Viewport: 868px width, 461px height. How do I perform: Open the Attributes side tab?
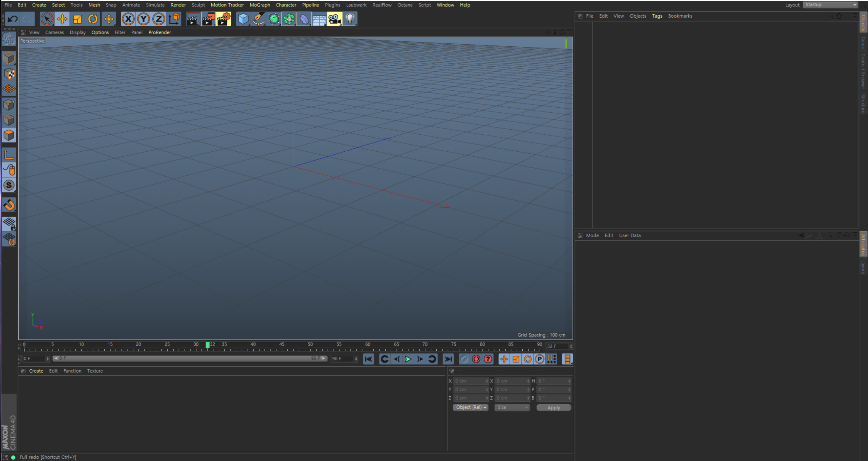[x=863, y=244]
